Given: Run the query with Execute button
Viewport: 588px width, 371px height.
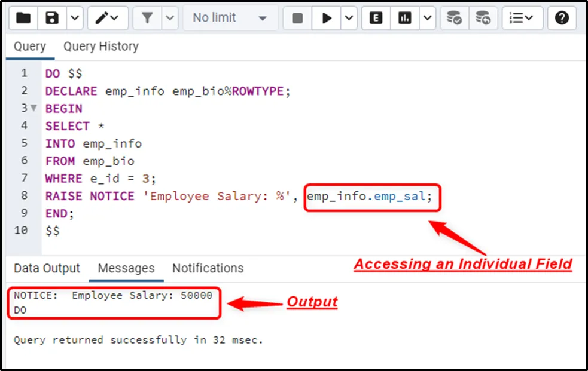Looking at the screenshot, I should [327, 18].
